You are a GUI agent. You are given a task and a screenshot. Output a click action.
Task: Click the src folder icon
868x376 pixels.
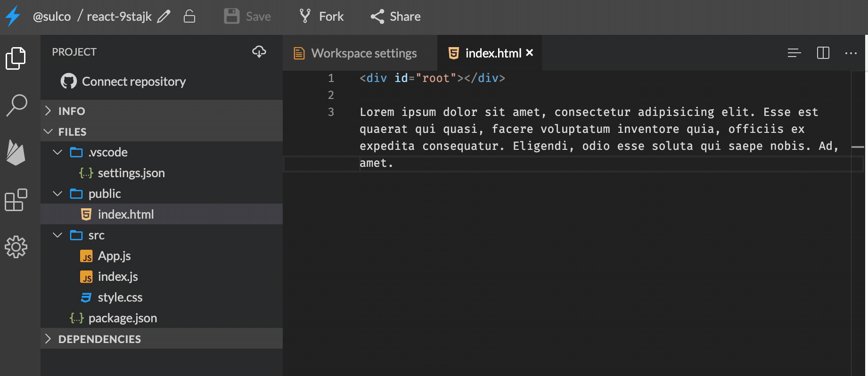pos(76,235)
